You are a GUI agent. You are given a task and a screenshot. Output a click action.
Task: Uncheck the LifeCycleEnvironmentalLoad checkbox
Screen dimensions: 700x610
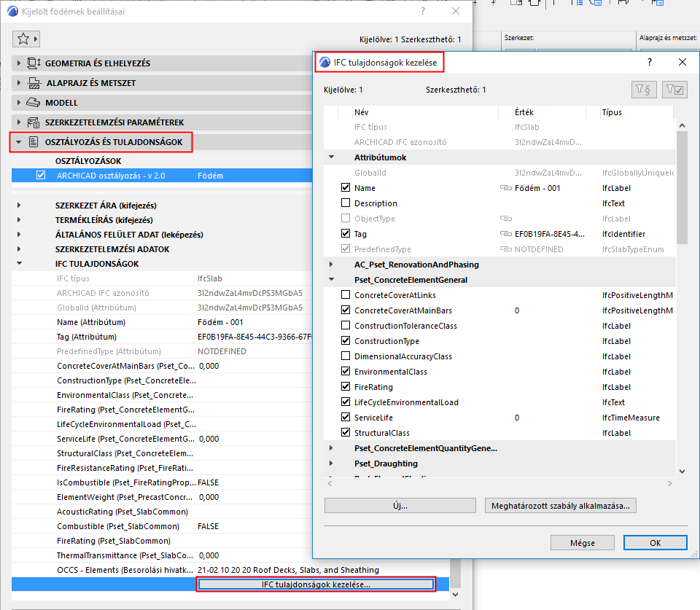pos(346,402)
